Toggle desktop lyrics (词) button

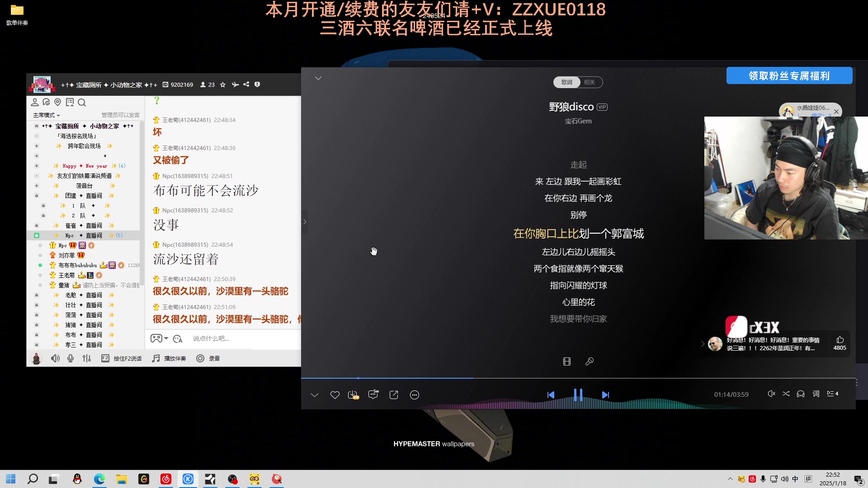click(816, 394)
